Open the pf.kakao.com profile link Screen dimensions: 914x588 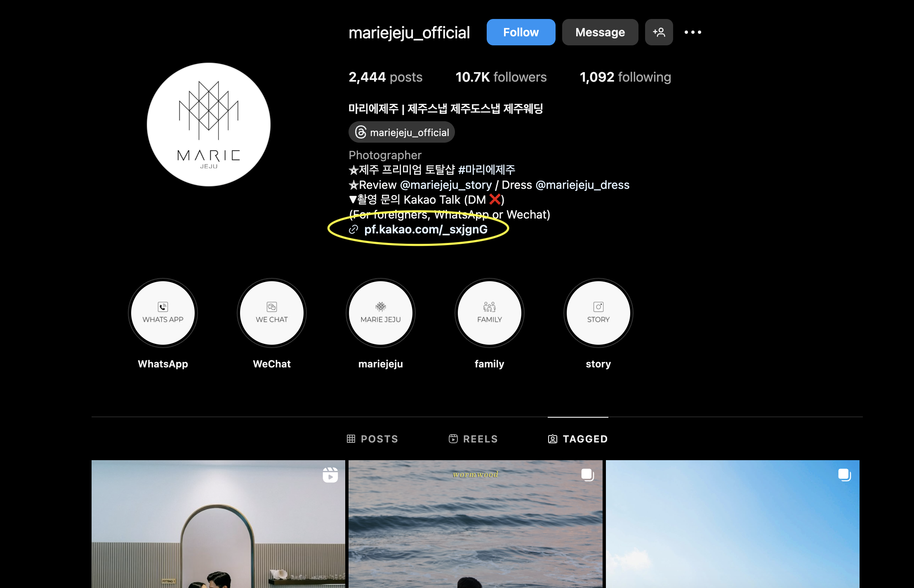tap(426, 229)
